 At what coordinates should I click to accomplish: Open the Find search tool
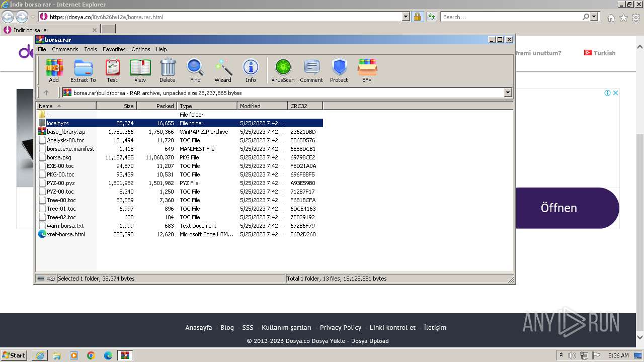click(195, 70)
